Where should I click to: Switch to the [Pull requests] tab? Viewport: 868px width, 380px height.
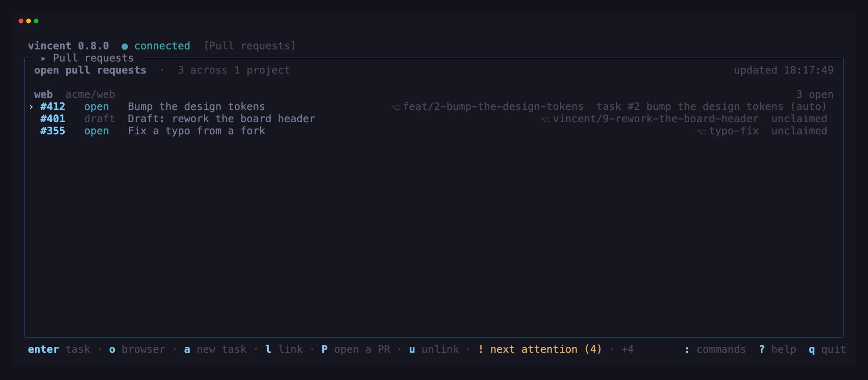coord(250,46)
